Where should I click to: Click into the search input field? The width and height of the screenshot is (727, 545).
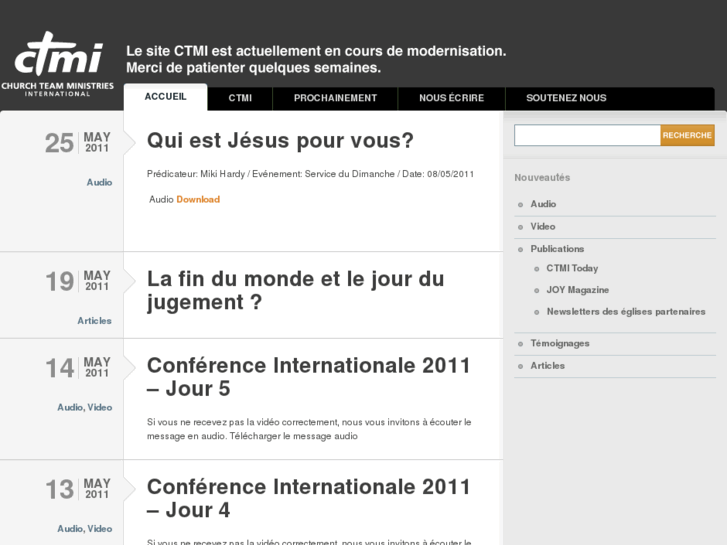click(x=587, y=135)
